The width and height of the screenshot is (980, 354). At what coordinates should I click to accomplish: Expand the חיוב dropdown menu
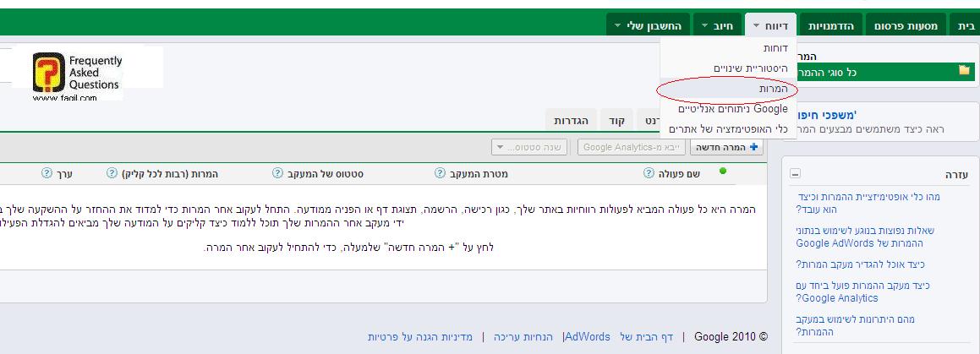click(x=715, y=26)
